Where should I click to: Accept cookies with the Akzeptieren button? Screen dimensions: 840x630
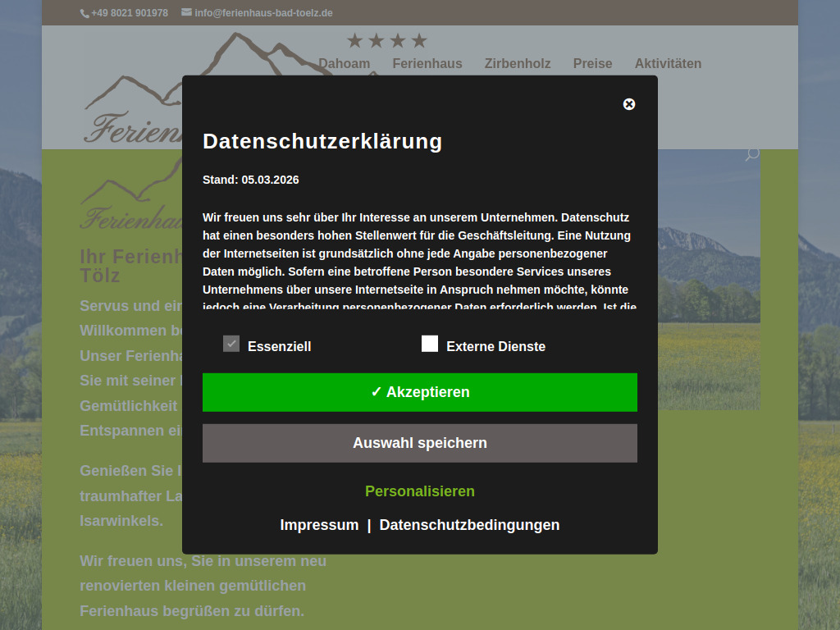pos(420,392)
